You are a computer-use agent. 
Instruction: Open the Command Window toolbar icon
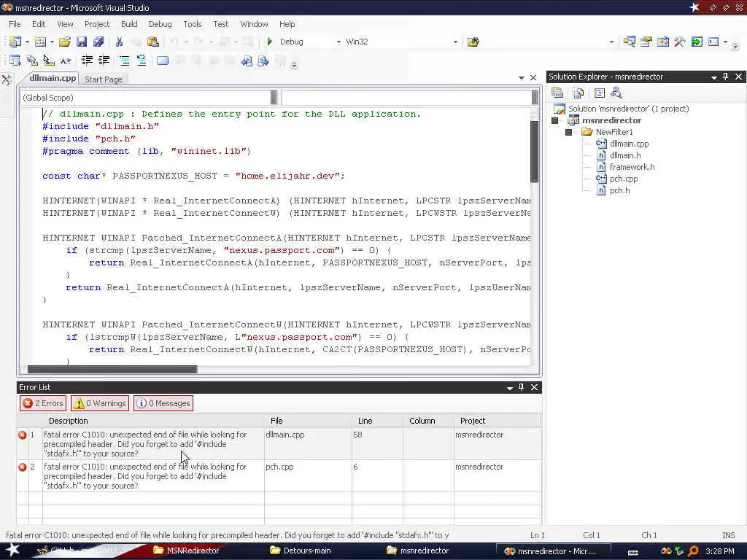[713, 42]
